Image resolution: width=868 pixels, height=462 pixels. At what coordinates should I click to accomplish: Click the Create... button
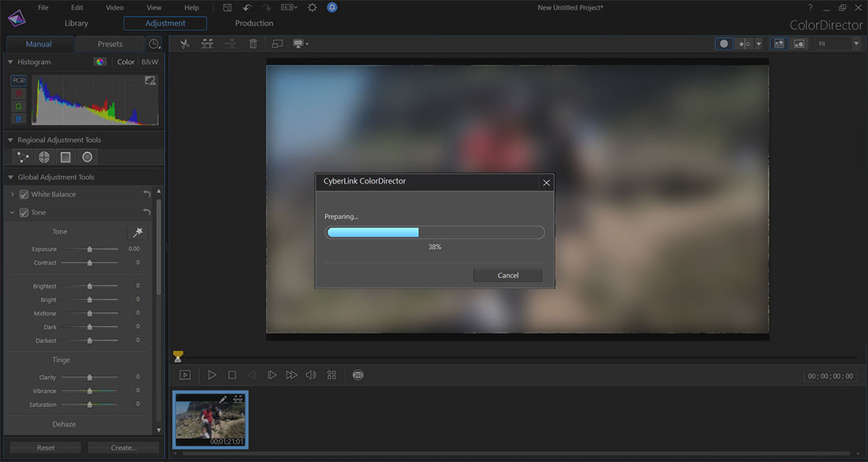coord(123,448)
